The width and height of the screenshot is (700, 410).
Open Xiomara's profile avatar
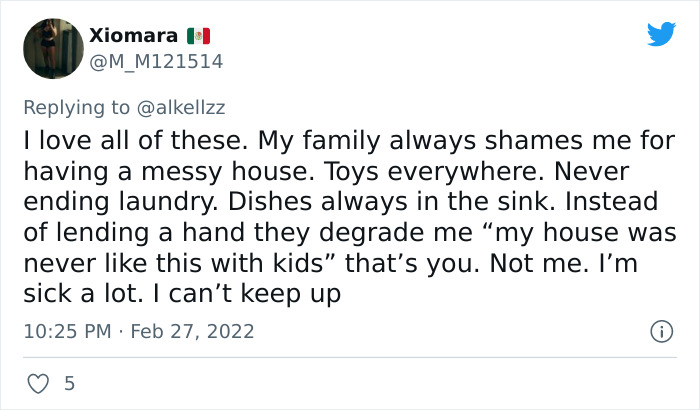coord(52,48)
